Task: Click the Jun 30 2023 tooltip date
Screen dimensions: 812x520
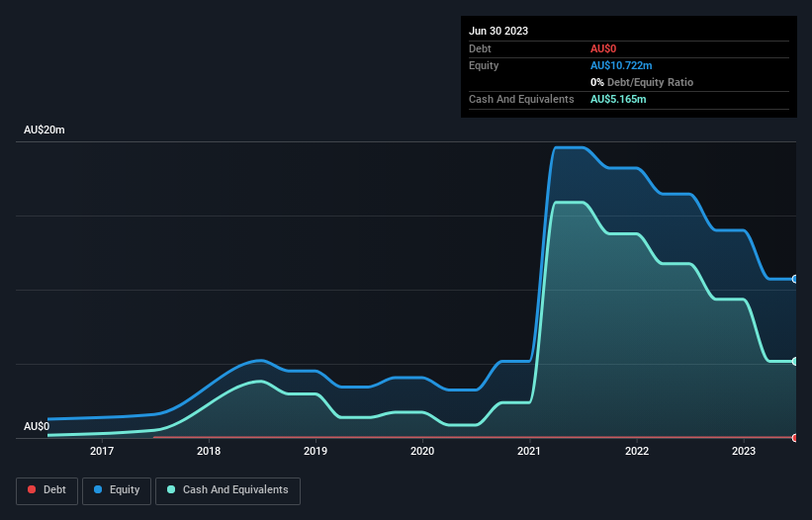Action: pos(498,31)
